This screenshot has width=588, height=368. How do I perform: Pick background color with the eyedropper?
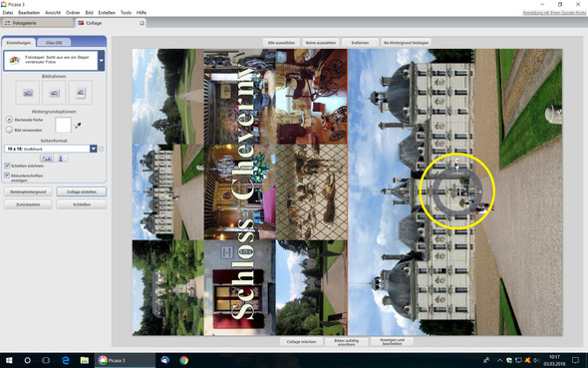point(78,126)
